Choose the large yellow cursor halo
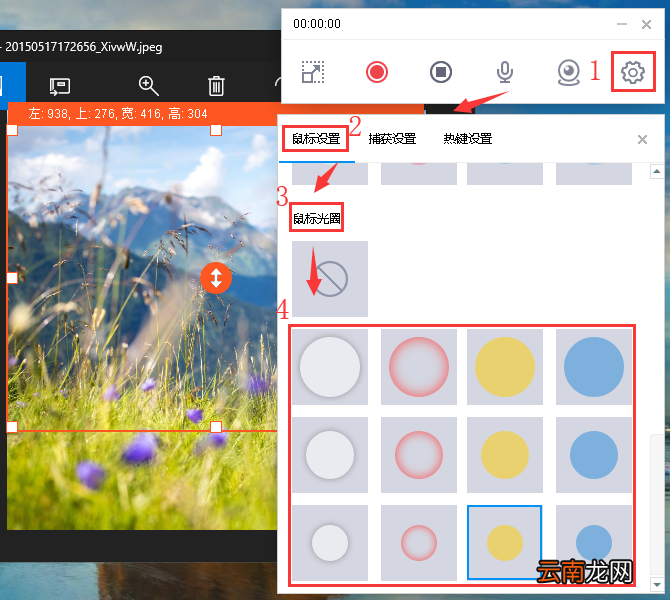The height and width of the screenshot is (600, 670). pos(505,367)
